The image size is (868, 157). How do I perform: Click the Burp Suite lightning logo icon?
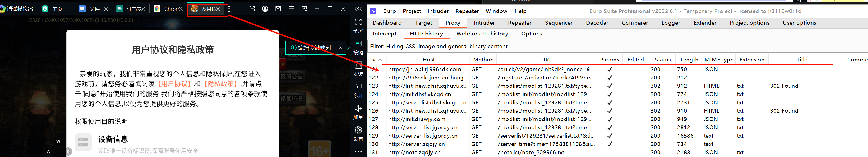(x=373, y=11)
